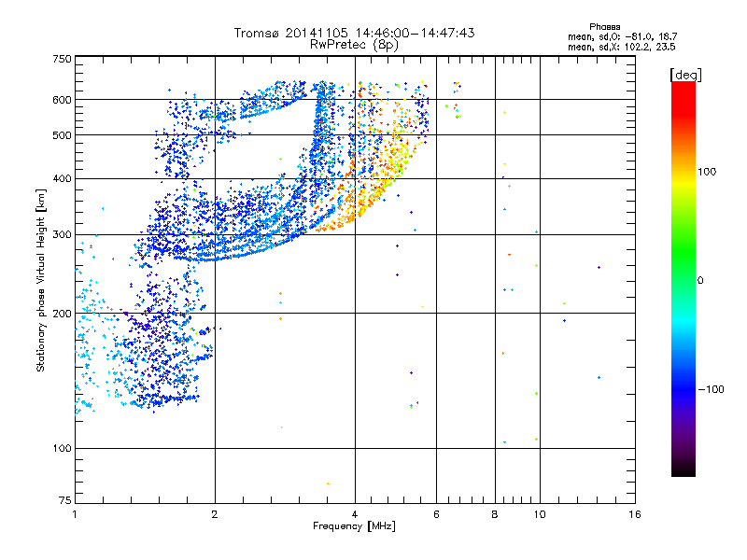
Task: Click the '200' y-axis tick label
Action: click(x=63, y=314)
